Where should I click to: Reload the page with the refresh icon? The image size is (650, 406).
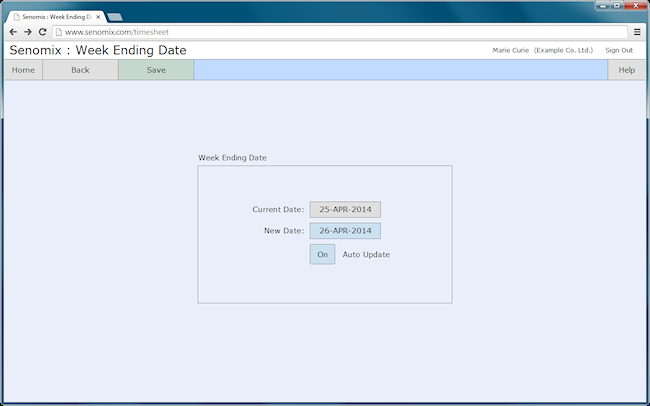(42, 32)
